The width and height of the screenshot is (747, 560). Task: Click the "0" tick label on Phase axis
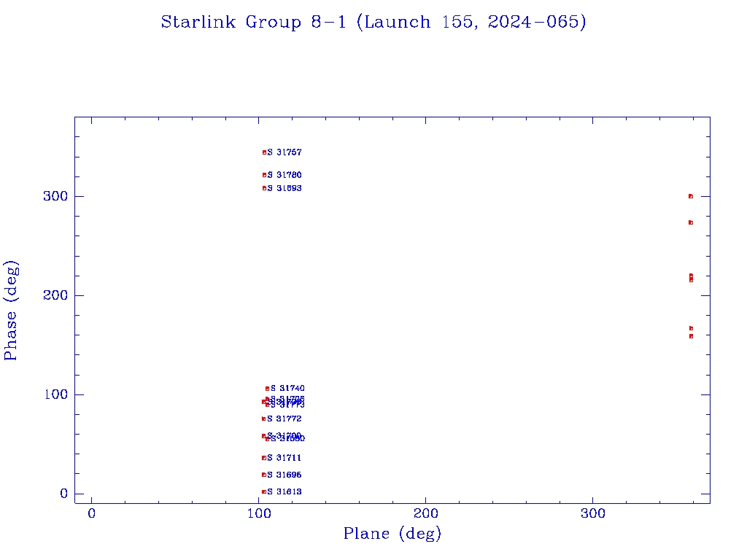click(x=64, y=494)
